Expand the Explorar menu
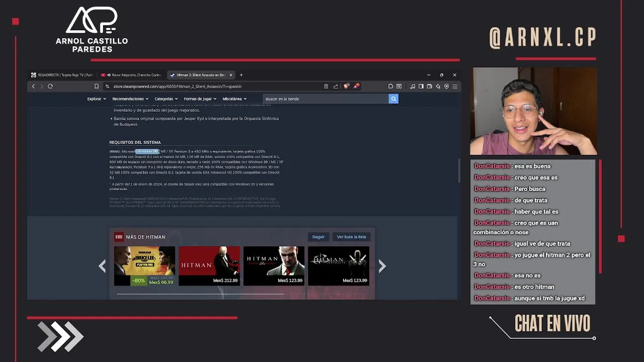644x362 pixels. (x=96, y=99)
